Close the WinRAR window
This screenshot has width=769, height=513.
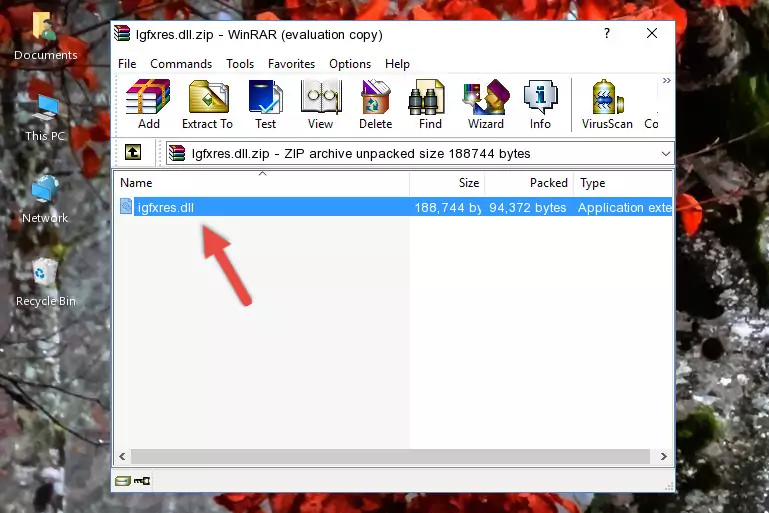652,33
